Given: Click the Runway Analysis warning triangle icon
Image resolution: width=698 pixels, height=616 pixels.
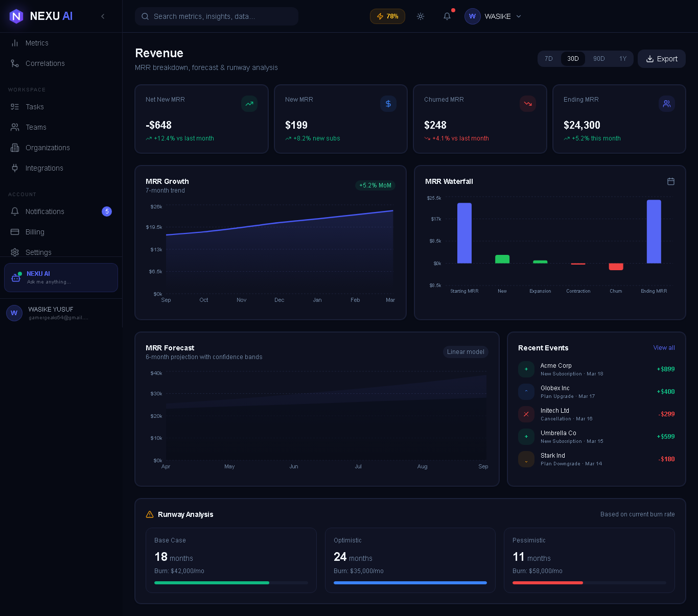Looking at the screenshot, I should click(x=150, y=514).
